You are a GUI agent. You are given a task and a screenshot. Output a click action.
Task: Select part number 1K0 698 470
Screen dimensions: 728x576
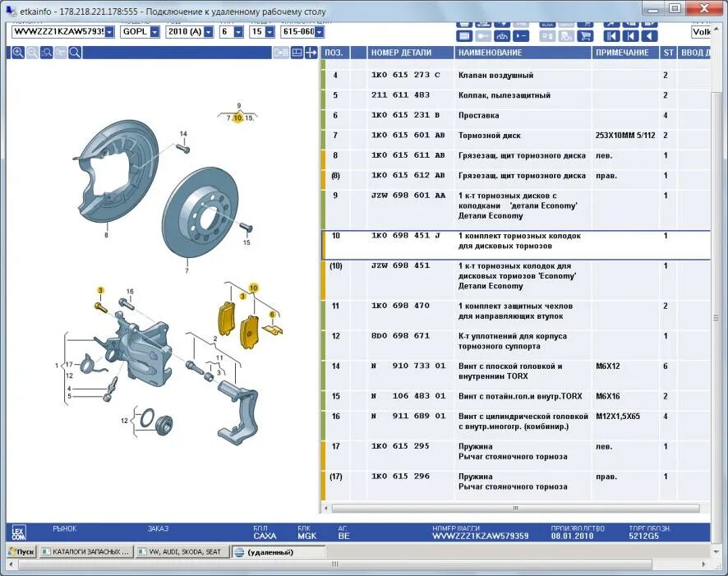(400, 306)
